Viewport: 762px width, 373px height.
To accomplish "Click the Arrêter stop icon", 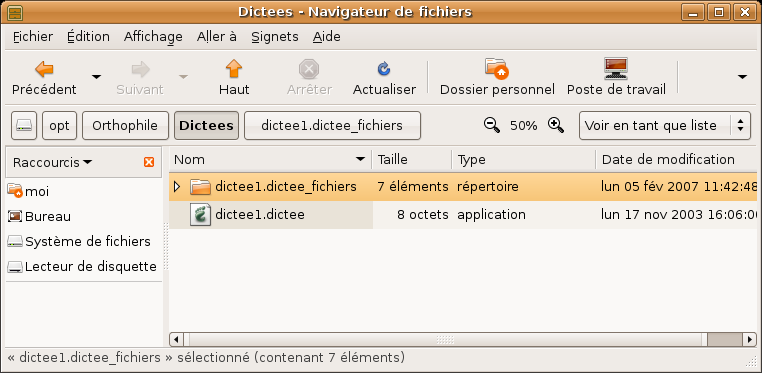I will point(309,69).
